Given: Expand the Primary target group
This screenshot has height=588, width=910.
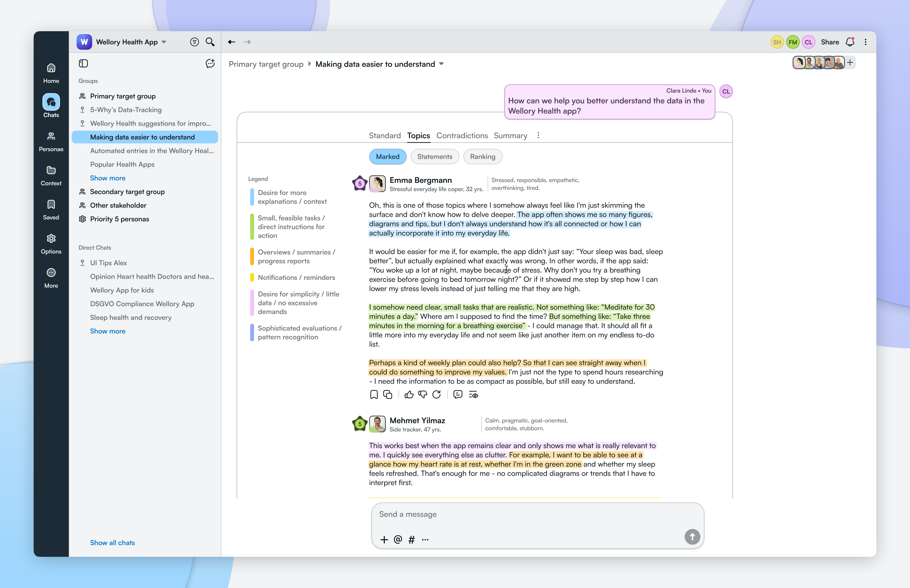Looking at the screenshot, I should pos(123,96).
